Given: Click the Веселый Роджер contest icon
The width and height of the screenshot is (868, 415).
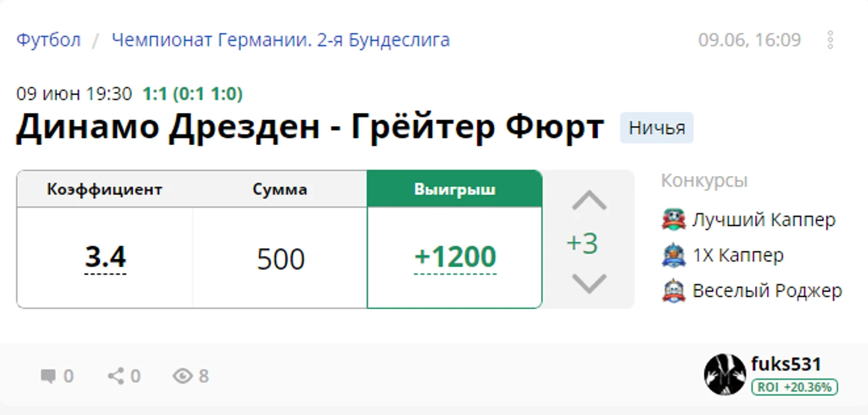Looking at the screenshot, I should (674, 291).
